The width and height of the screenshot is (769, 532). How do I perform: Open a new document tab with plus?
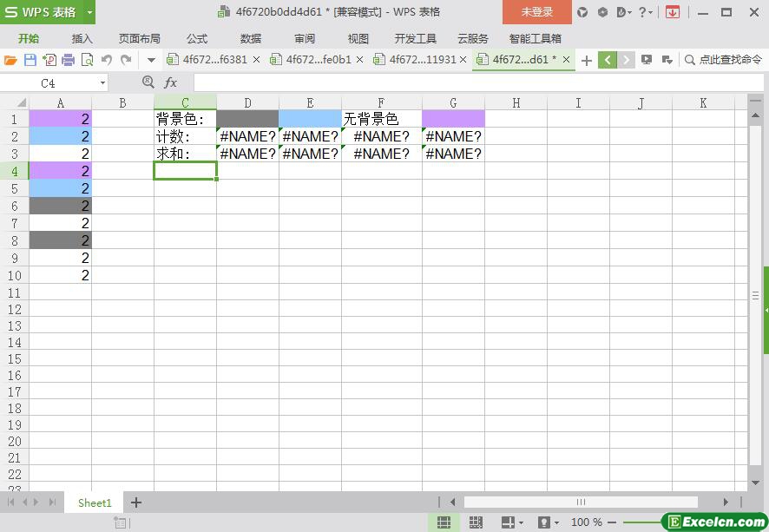pyautogui.click(x=587, y=60)
